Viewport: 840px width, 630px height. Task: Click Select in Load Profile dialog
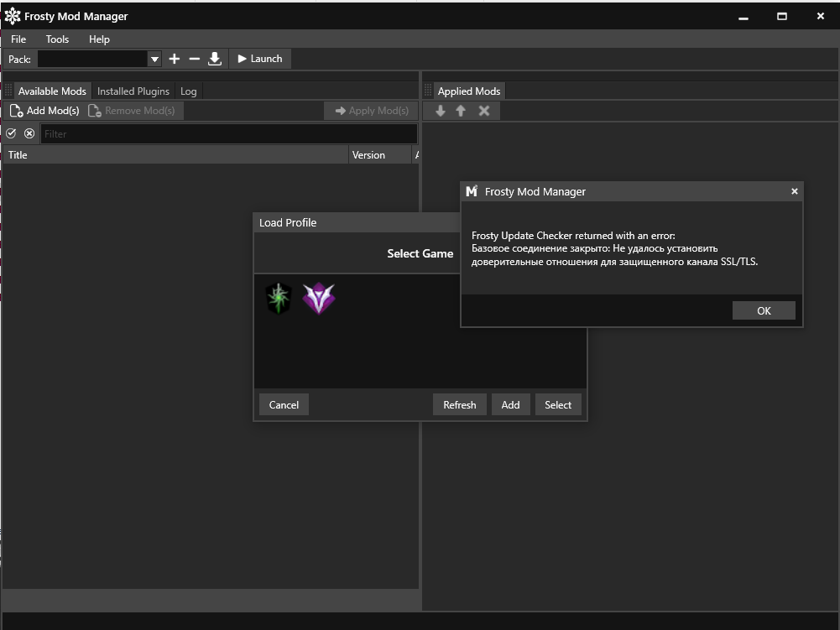558,405
